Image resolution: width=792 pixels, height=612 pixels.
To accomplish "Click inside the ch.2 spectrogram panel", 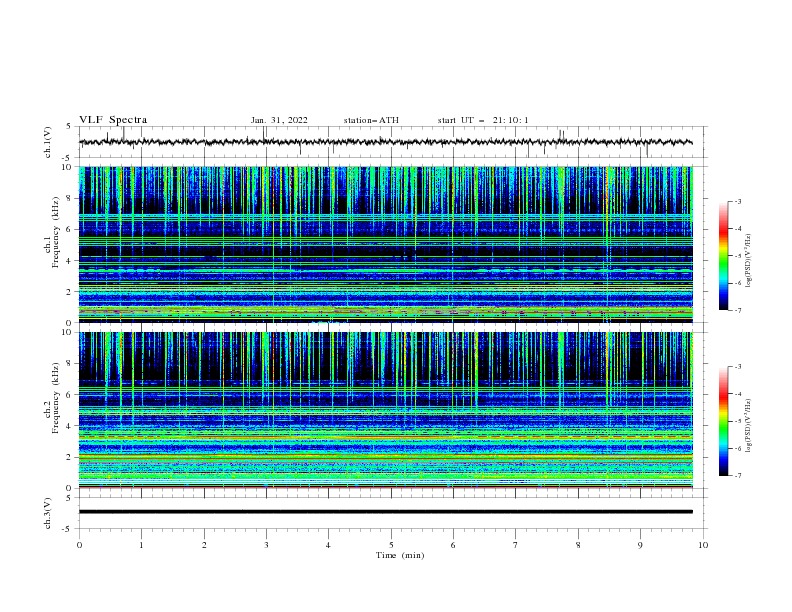I will click(x=385, y=410).
